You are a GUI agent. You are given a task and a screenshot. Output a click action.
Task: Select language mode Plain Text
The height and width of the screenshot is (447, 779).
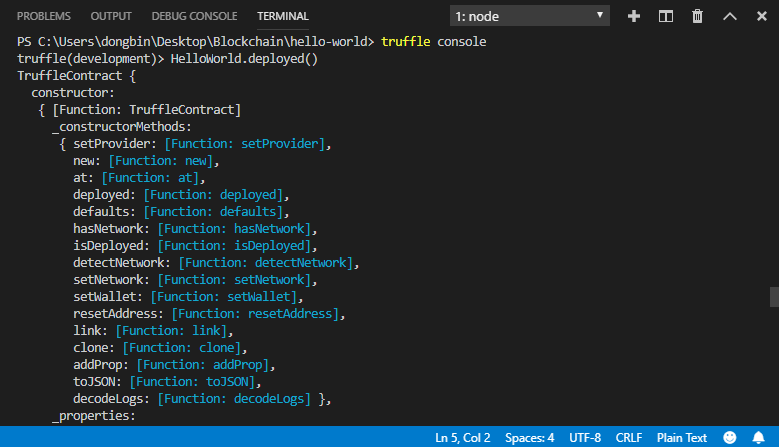pos(682,438)
